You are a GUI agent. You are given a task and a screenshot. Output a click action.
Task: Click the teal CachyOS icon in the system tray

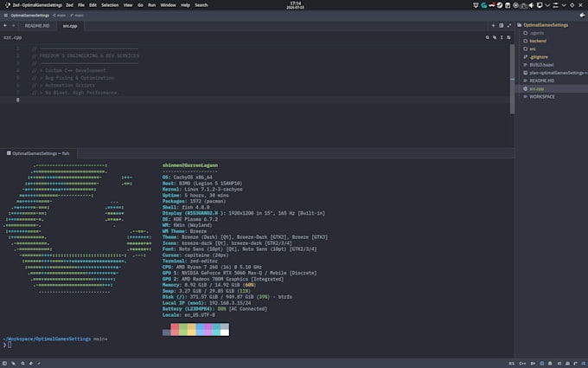pos(483,5)
